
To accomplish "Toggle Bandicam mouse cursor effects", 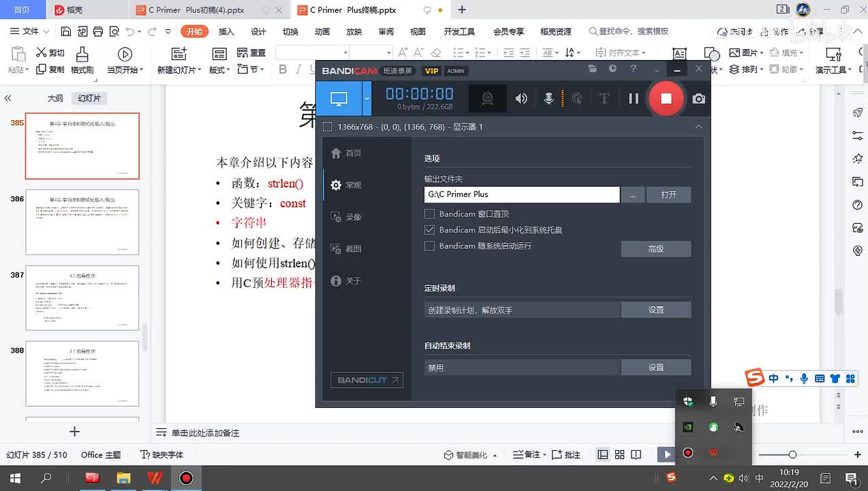I will pyautogui.click(x=577, y=99).
